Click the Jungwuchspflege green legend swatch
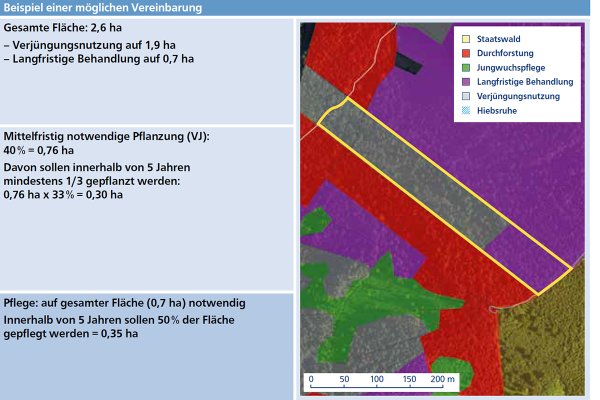This screenshot has height=400, width=600. [466, 68]
